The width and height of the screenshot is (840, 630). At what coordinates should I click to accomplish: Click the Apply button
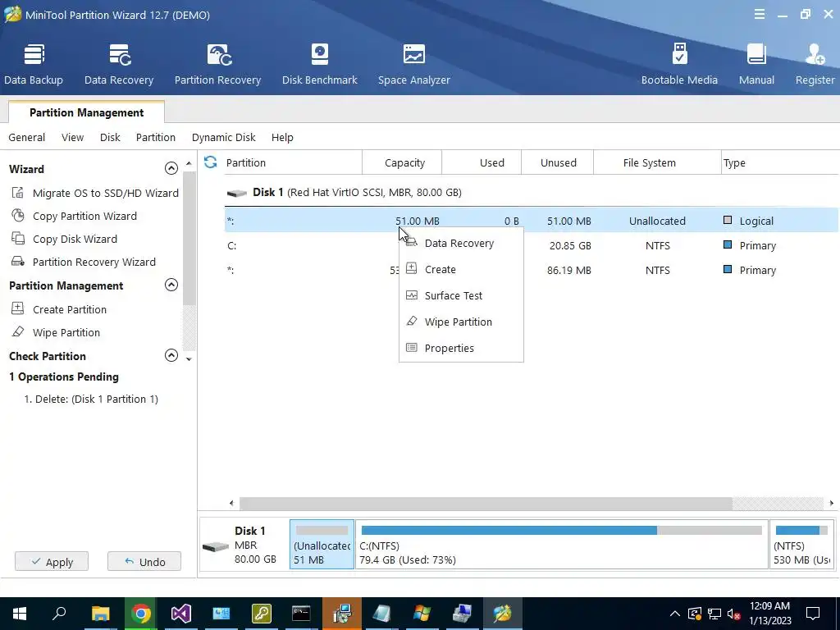[x=52, y=561]
